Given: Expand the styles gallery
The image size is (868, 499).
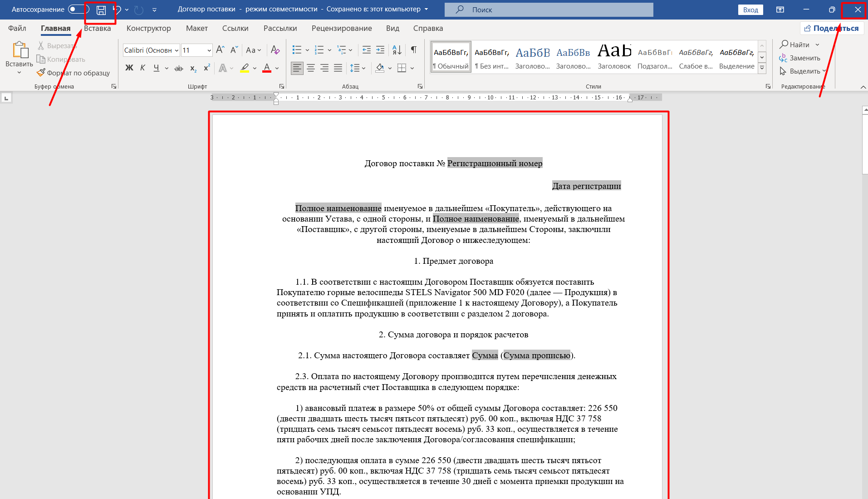Looking at the screenshot, I should click(x=762, y=68).
